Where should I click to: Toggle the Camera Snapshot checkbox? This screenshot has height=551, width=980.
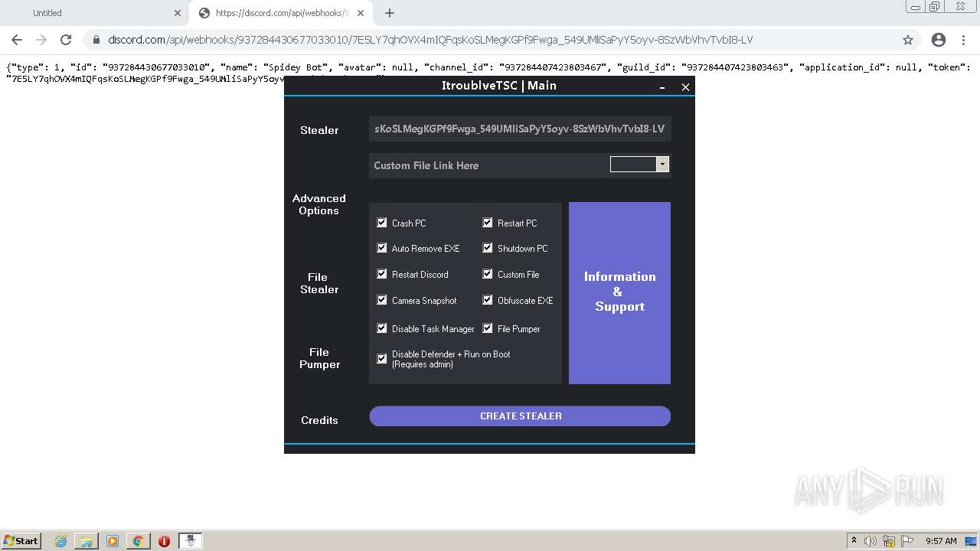pos(382,300)
